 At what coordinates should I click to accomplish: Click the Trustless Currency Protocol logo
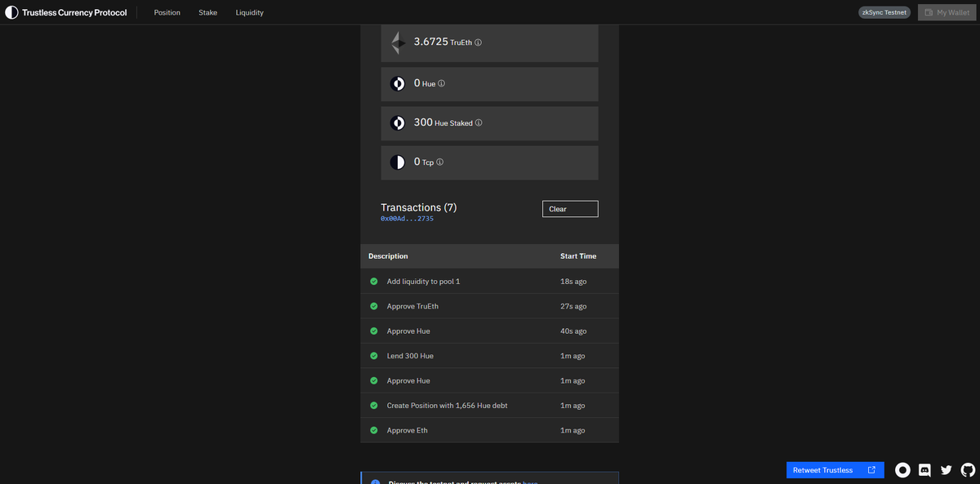click(x=66, y=13)
